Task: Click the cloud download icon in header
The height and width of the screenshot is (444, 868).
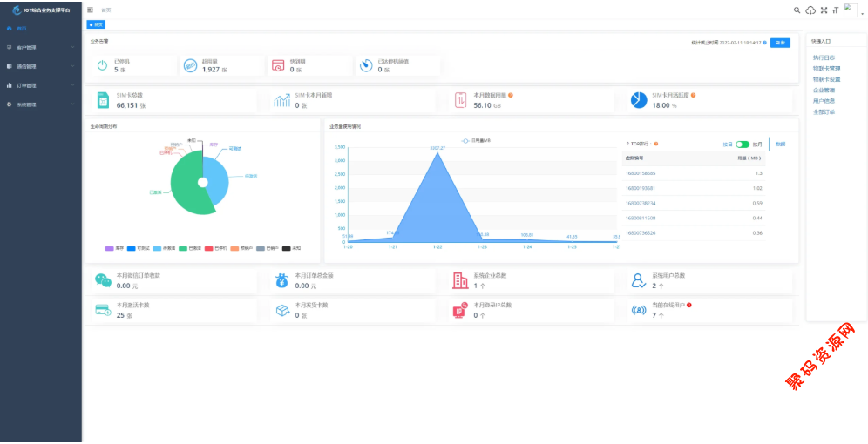Action: pyautogui.click(x=810, y=10)
